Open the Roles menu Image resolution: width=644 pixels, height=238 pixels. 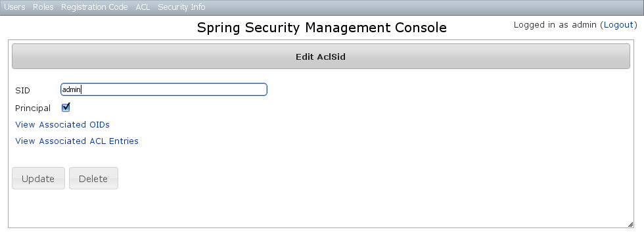43,7
